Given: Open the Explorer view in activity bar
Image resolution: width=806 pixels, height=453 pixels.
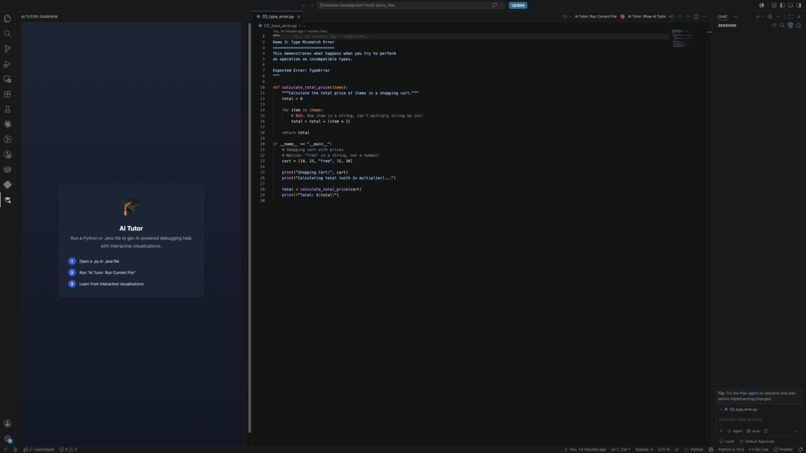Looking at the screenshot, I should (x=7, y=19).
